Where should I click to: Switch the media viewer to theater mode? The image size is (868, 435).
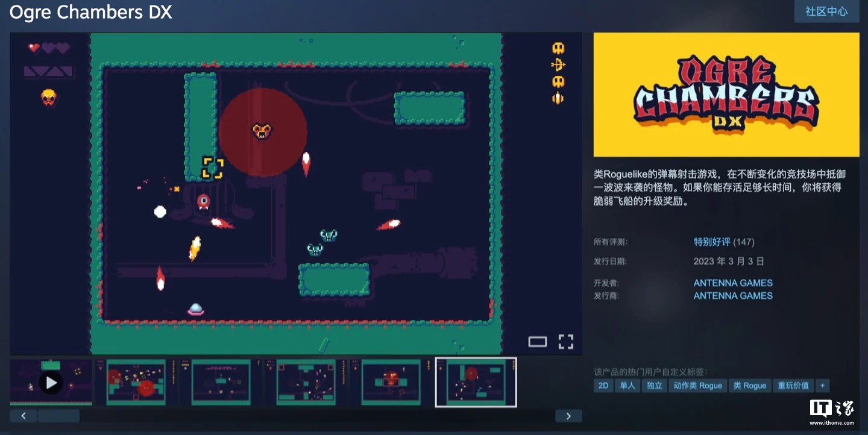(537, 342)
